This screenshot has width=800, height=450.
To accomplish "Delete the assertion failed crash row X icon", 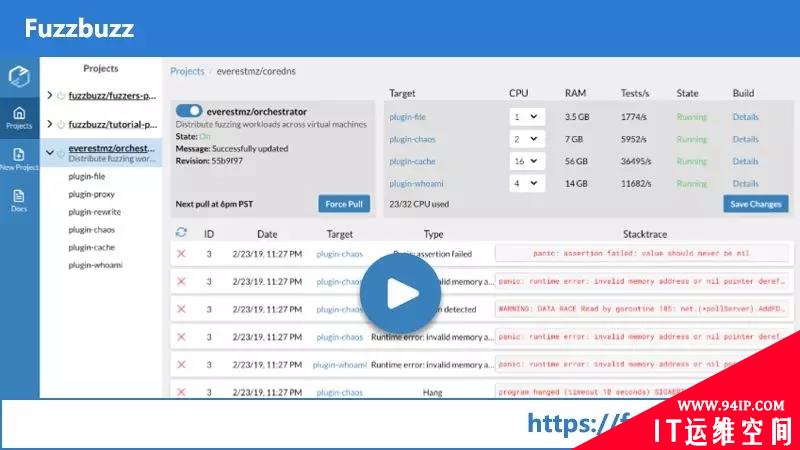I will [181, 254].
